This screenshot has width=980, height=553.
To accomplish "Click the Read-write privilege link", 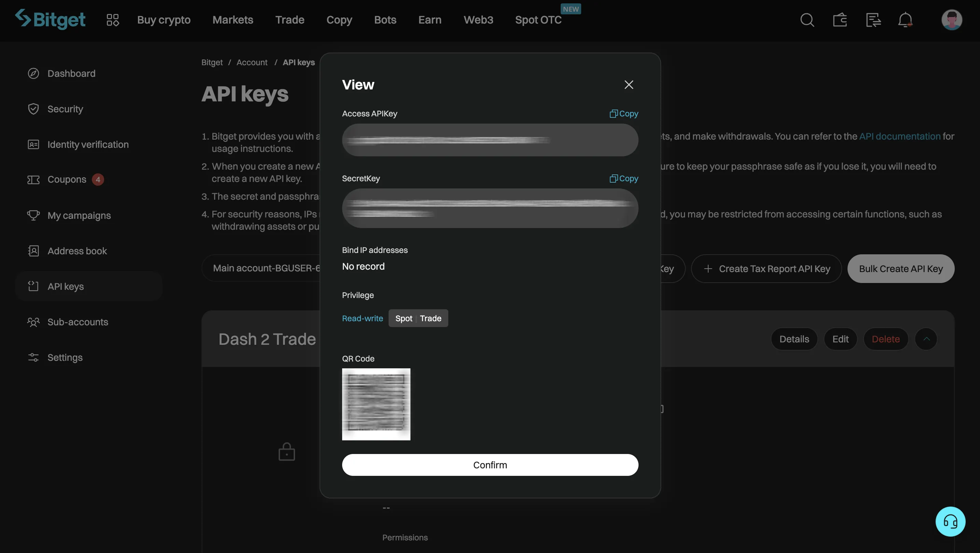I will (362, 318).
